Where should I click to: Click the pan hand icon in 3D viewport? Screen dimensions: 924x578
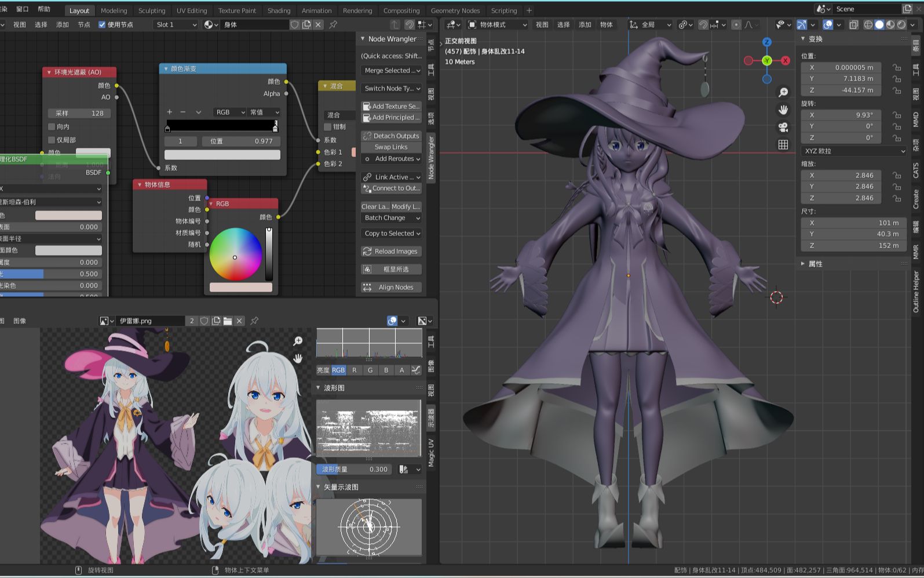click(783, 110)
